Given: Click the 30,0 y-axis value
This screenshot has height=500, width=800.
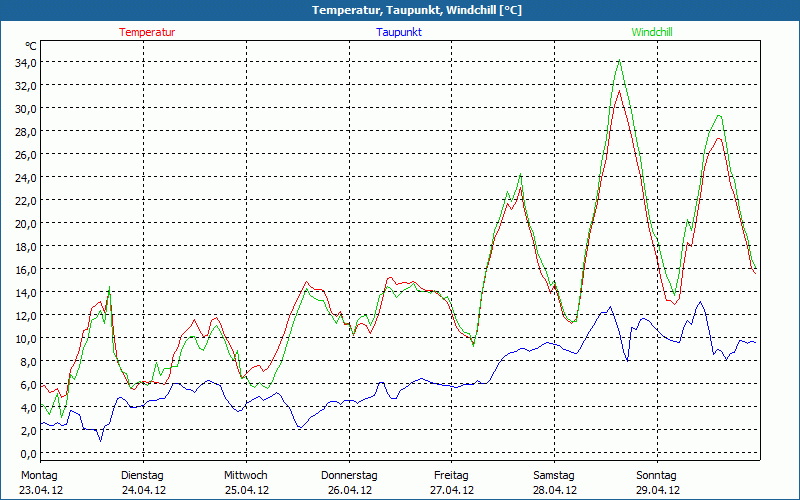Looking at the screenshot, I should point(26,108).
